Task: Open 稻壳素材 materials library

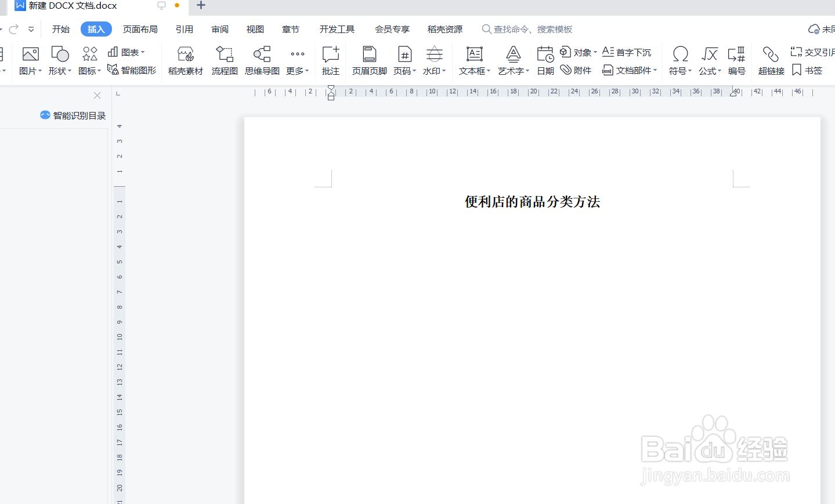Action: pyautogui.click(x=186, y=61)
